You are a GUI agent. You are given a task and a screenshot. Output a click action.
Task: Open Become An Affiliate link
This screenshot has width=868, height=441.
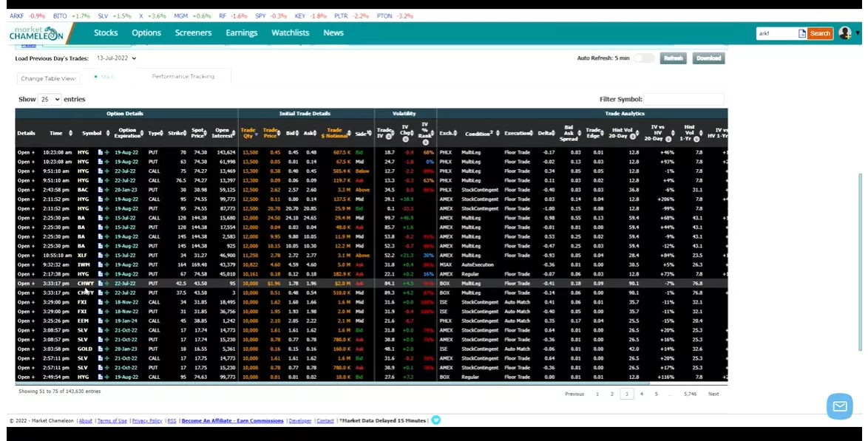click(x=232, y=420)
